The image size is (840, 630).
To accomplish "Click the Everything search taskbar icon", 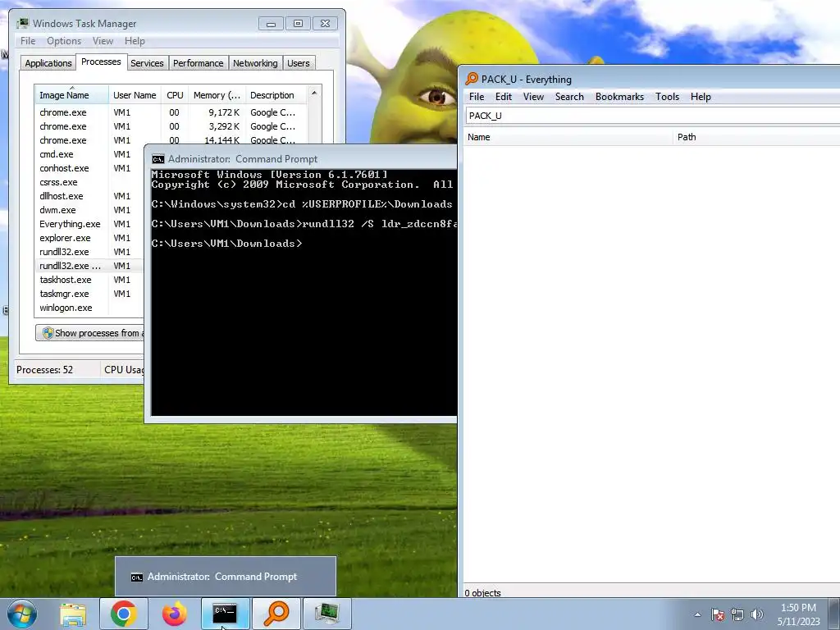I will click(276, 614).
